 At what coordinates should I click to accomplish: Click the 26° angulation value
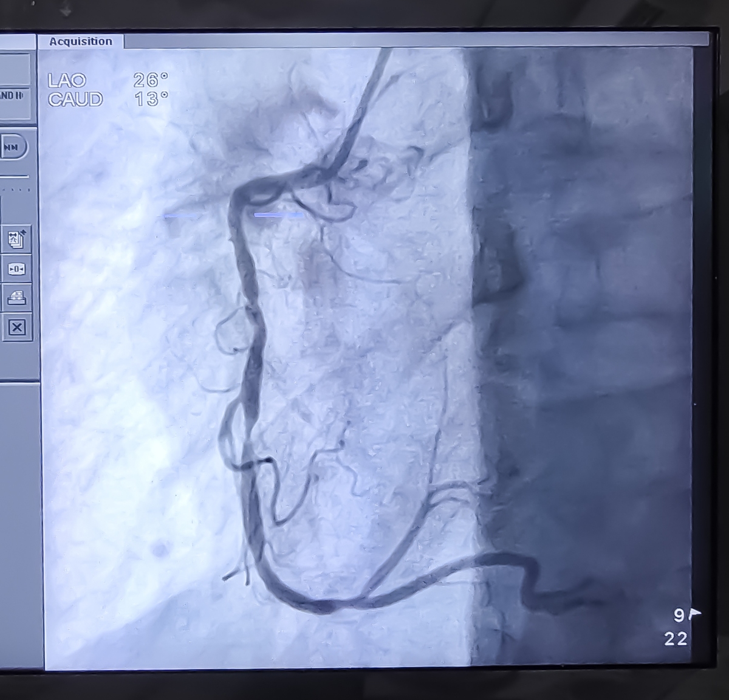click(150, 80)
